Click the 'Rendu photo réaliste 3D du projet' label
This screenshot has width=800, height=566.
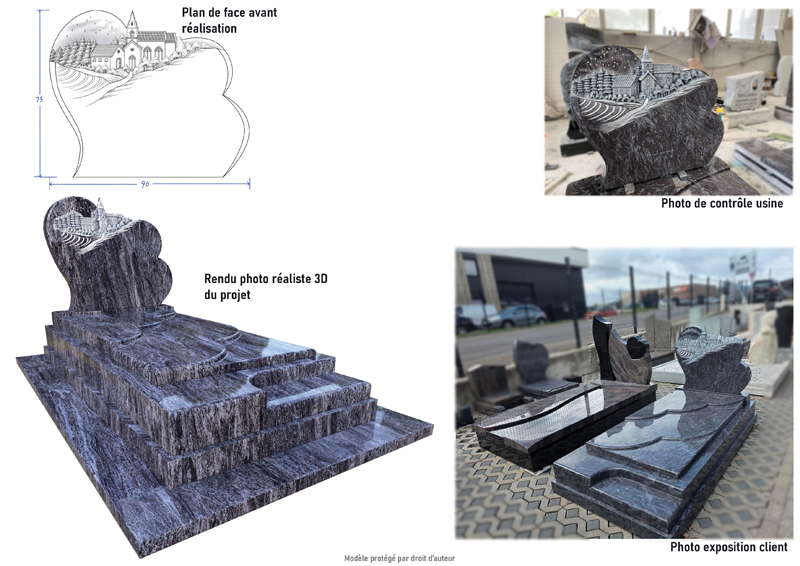click(265, 286)
